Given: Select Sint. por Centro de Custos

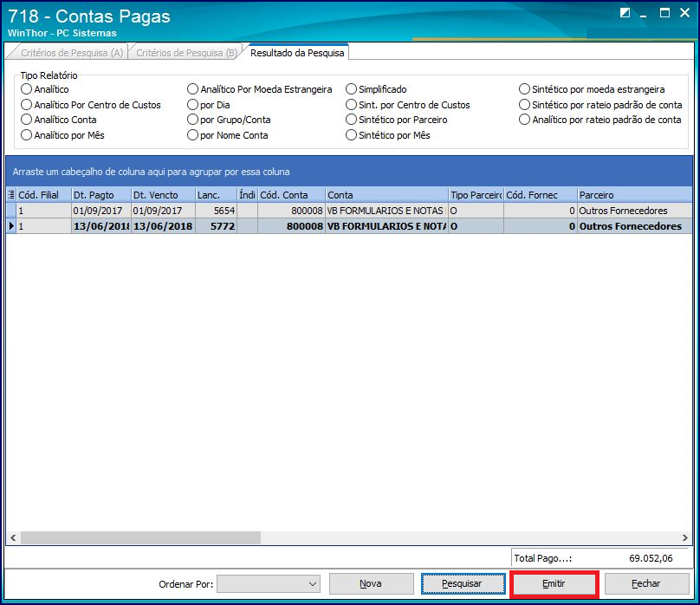Looking at the screenshot, I should (x=407, y=105).
